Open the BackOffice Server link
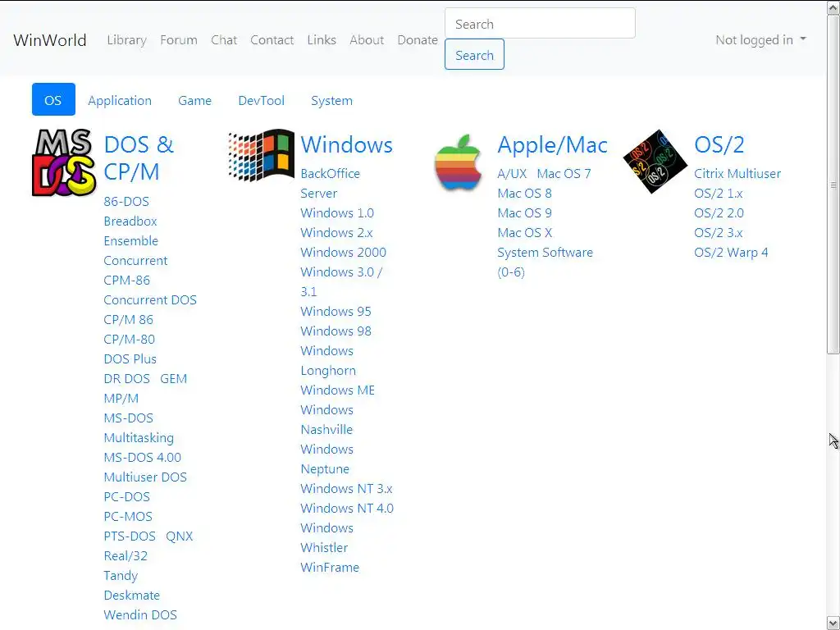840x630 pixels. point(330,183)
